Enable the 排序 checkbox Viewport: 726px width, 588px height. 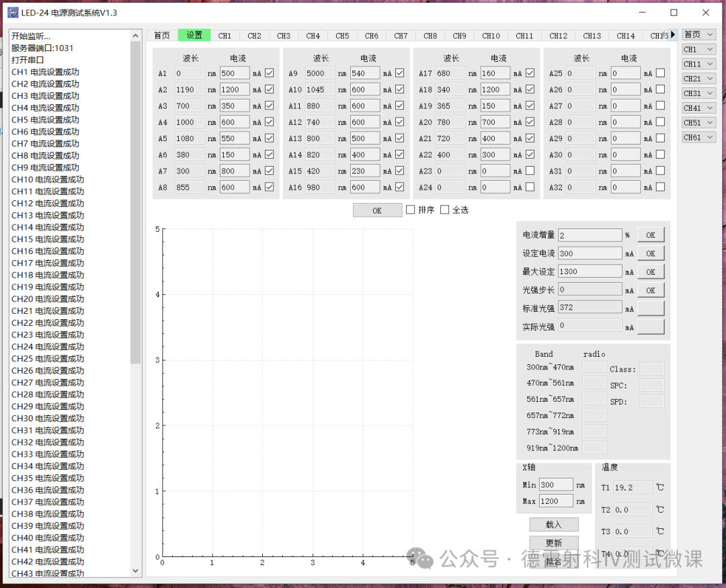pyautogui.click(x=411, y=210)
